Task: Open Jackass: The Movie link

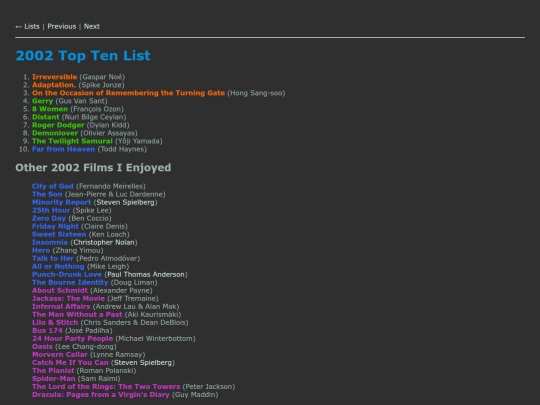Action: (68, 299)
